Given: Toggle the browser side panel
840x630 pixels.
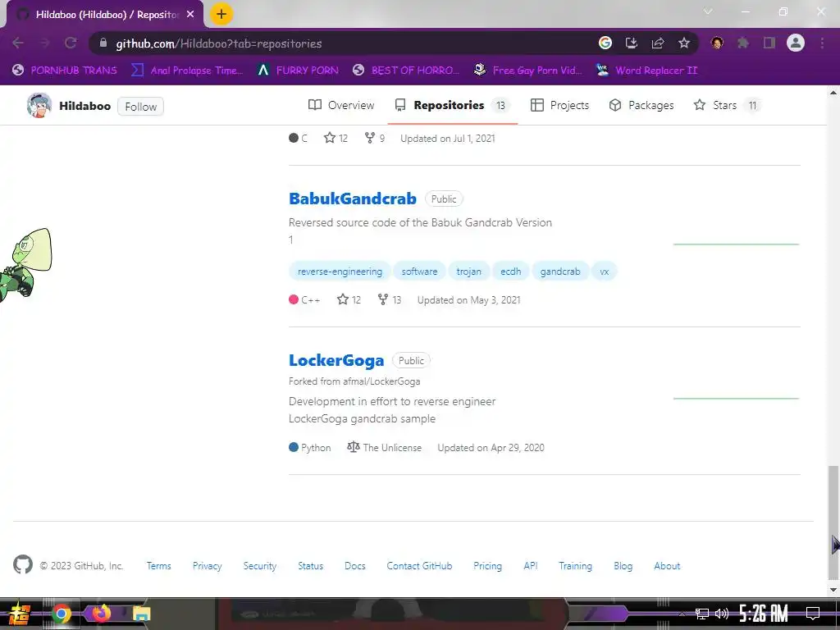Looking at the screenshot, I should coord(769,43).
